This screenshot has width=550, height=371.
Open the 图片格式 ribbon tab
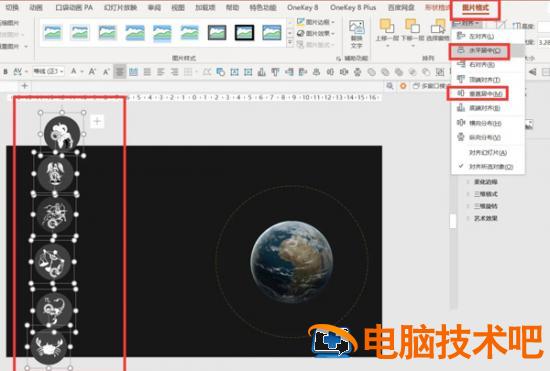[x=475, y=8]
